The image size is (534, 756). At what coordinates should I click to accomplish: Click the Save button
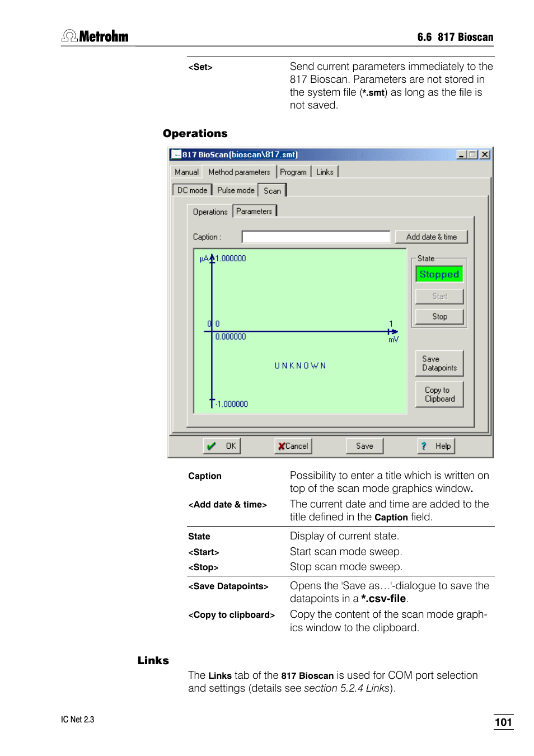pyautogui.click(x=364, y=446)
